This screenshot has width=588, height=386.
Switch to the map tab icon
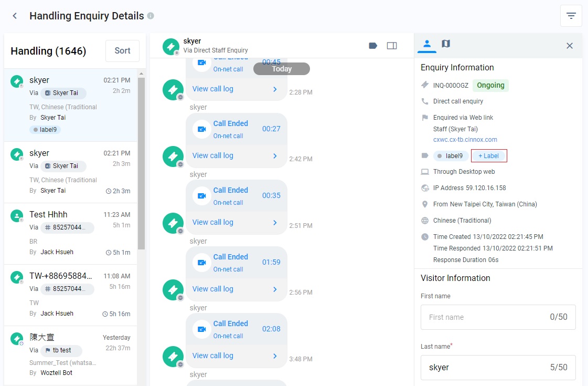click(x=445, y=44)
